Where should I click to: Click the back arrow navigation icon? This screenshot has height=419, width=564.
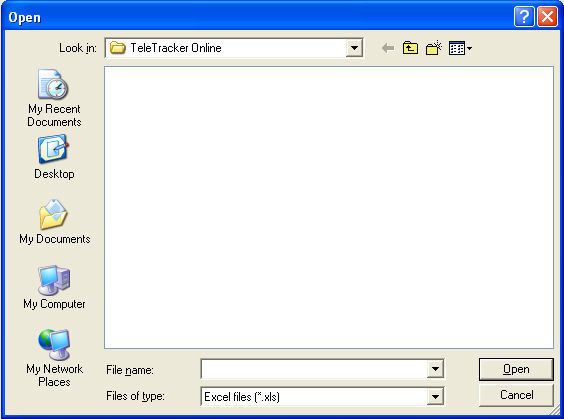click(x=388, y=48)
